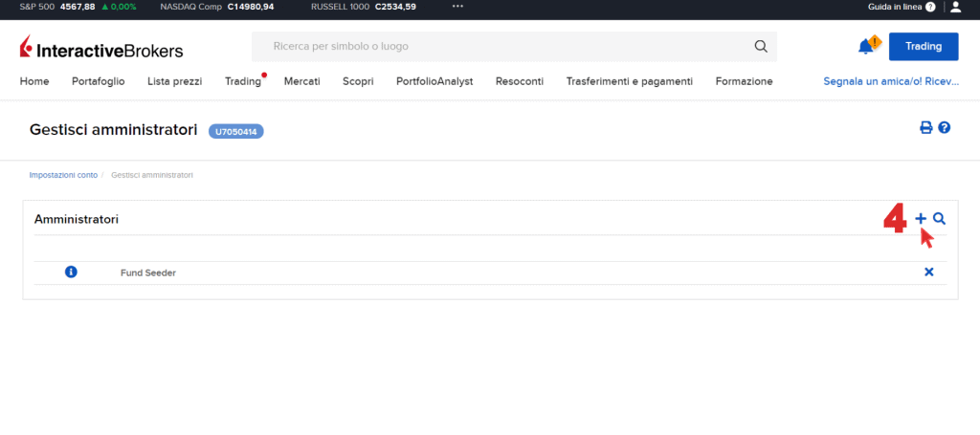Go to Trasferimenti e pagamenti
Image resolution: width=980 pixels, height=435 pixels.
629,82
